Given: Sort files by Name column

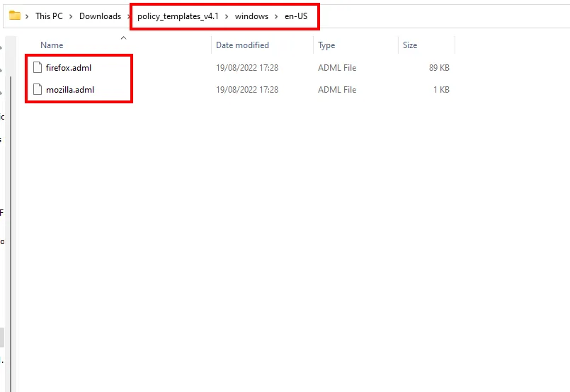Looking at the screenshot, I should coord(52,45).
